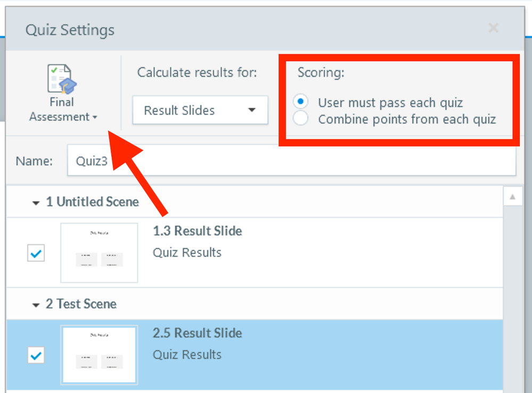Click 'Quiz Results' under 2.5 Result Slide
The width and height of the screenshot is (532, 393).
[x=187, y=355]
